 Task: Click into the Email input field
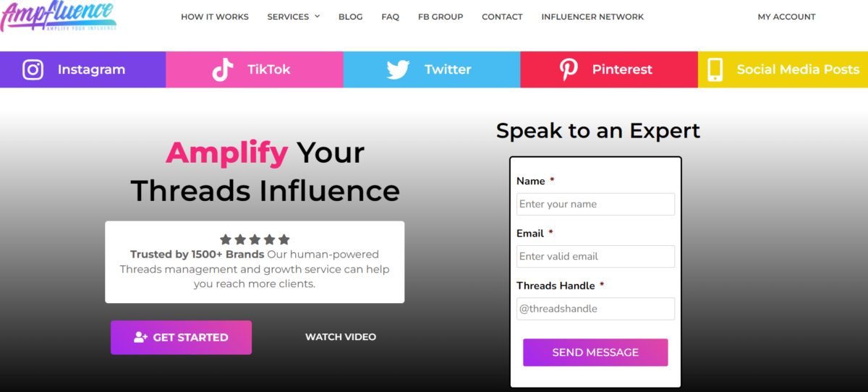(595, 256)
